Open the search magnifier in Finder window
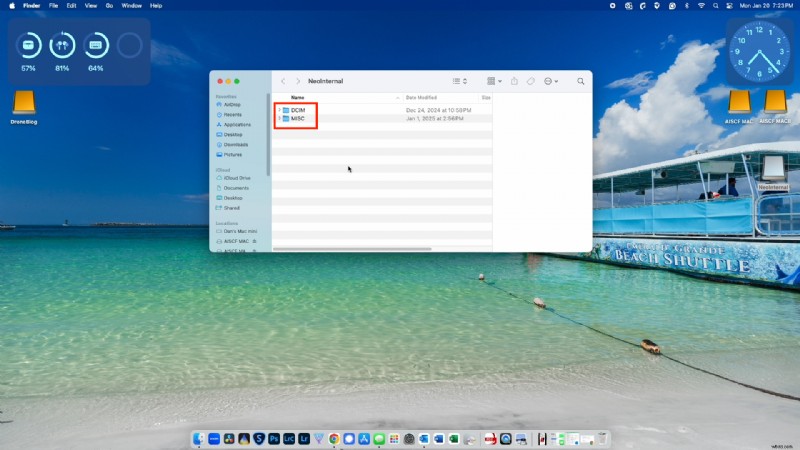Viewport: 800px width, 450px height. [580, 81]
